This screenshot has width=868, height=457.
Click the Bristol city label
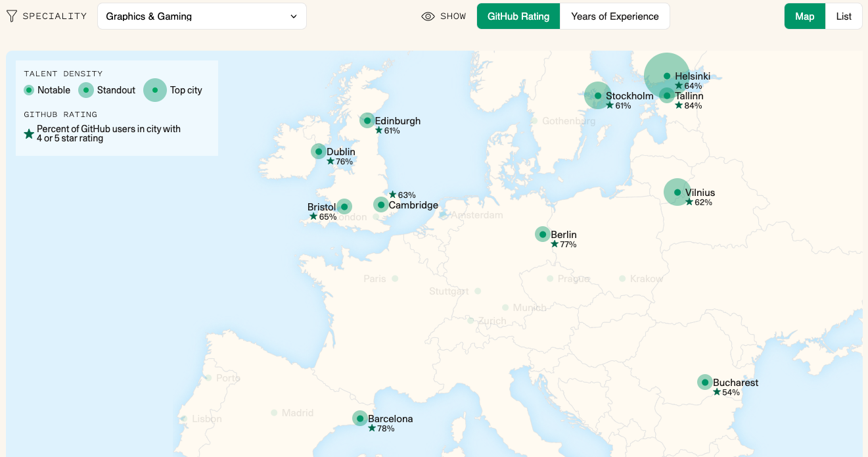click(x=321, y=207)
